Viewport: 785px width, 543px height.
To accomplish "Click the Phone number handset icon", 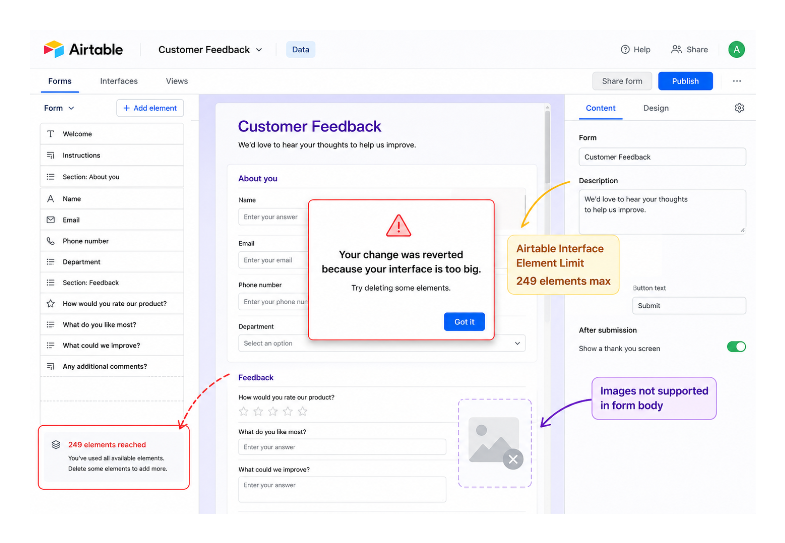I will coord(51,241).
